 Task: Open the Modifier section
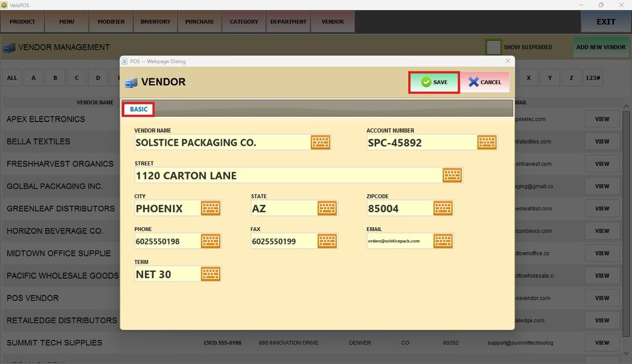point(111,22)
